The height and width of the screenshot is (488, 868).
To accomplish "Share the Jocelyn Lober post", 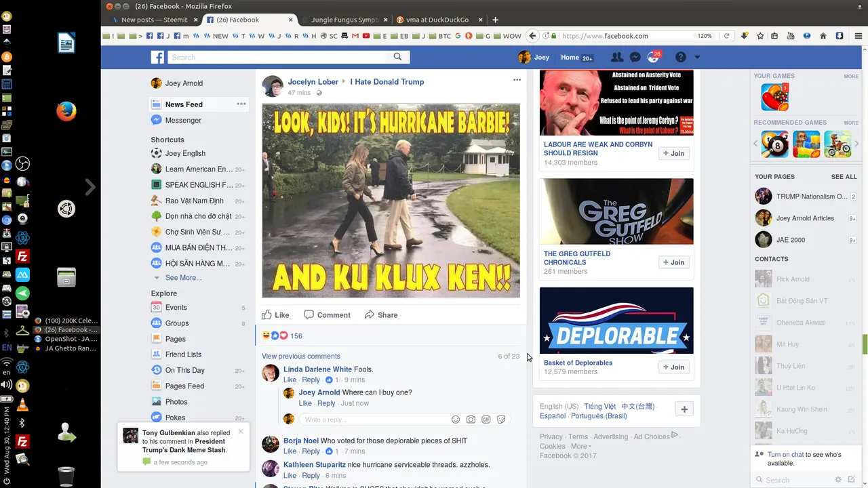I will tap(381, 315).
